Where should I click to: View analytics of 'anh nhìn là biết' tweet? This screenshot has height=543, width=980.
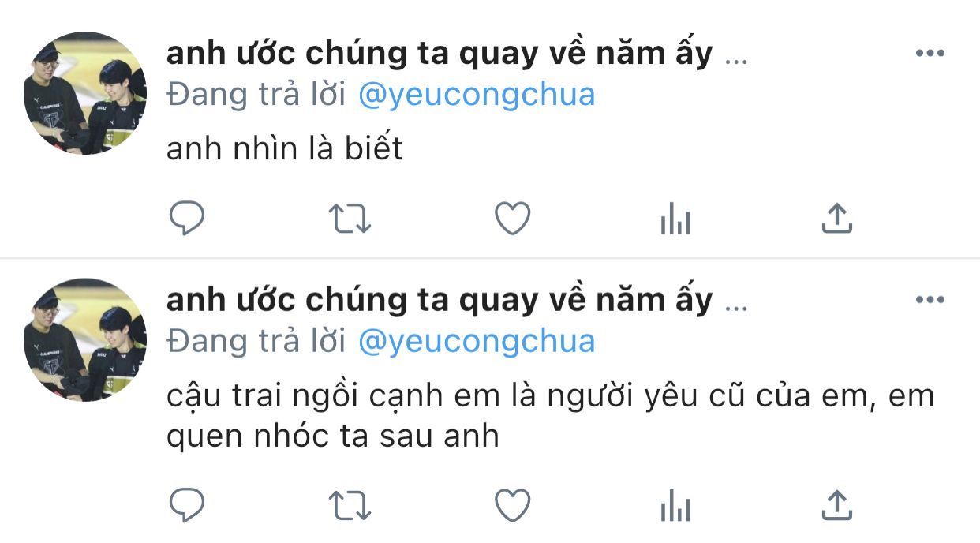coord(675,219)
